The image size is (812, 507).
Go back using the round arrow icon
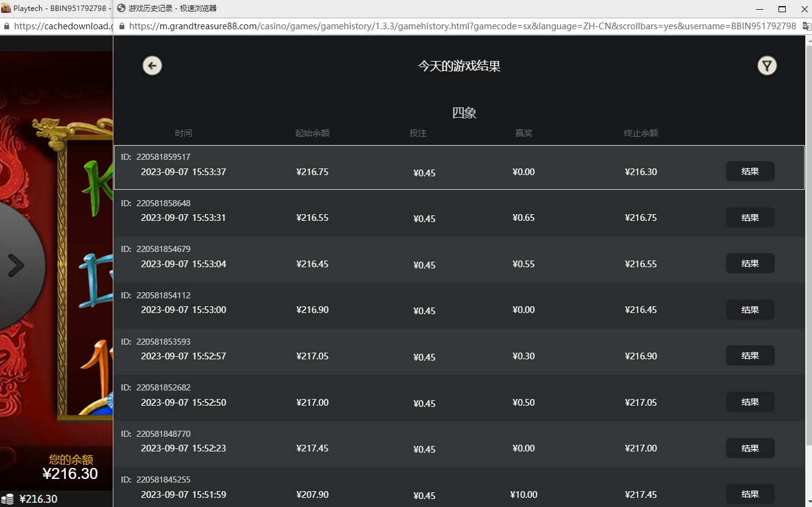(x=152, y=66)
